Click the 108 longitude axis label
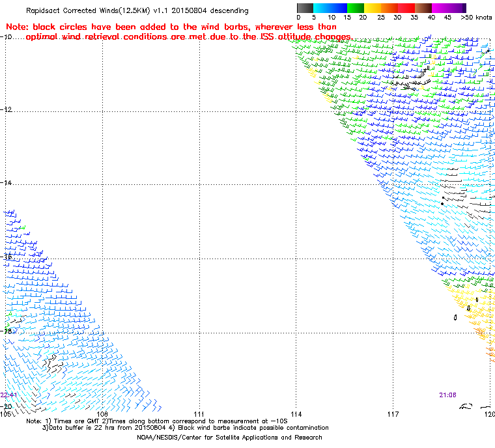This screenshot has width=495, height=448. [x=102, y=414]
